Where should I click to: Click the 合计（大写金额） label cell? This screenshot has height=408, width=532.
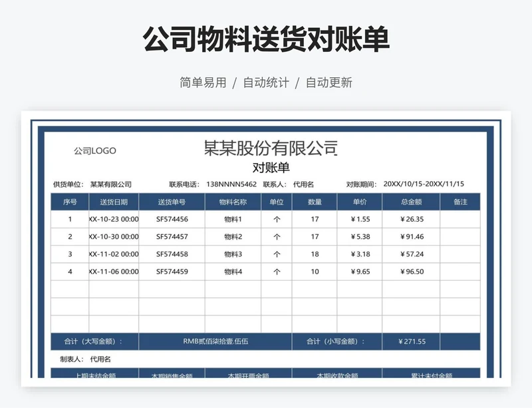[94, 341]
